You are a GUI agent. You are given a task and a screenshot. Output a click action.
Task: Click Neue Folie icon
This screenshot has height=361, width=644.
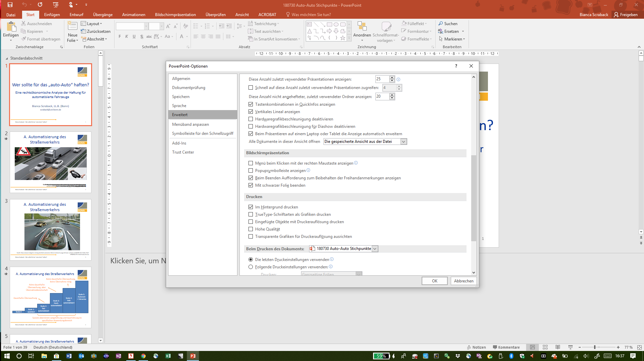pos(72,27)
